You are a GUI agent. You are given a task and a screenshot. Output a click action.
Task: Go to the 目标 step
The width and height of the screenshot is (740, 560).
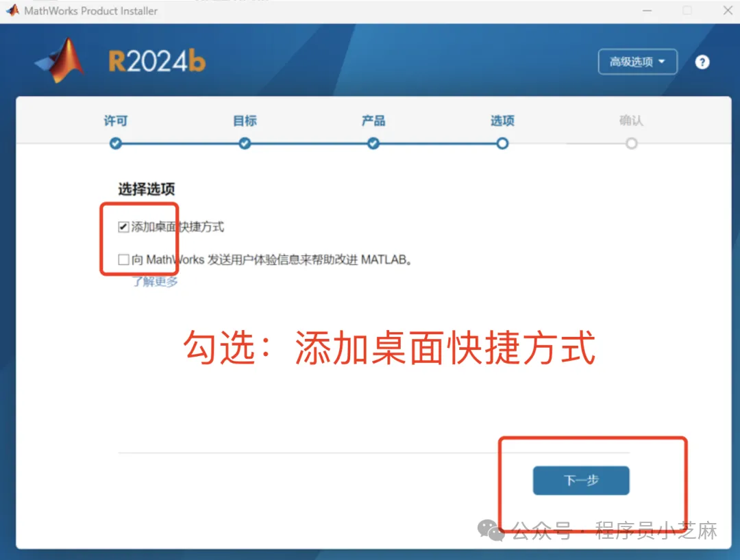coord(245,120)
